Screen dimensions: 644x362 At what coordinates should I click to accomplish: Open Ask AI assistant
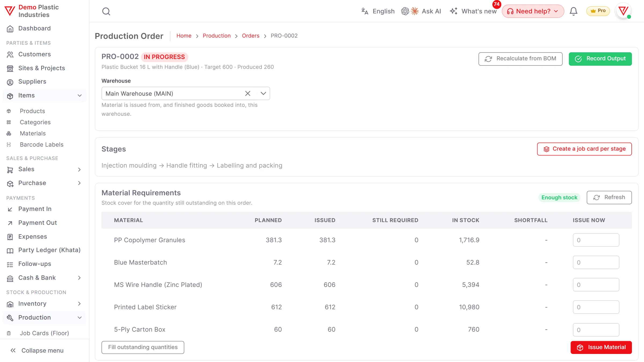(421, 11)
